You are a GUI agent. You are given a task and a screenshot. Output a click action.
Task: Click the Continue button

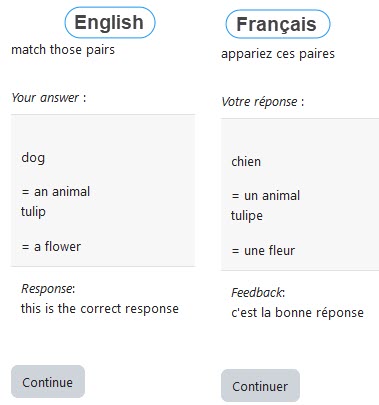coord(48,381)
